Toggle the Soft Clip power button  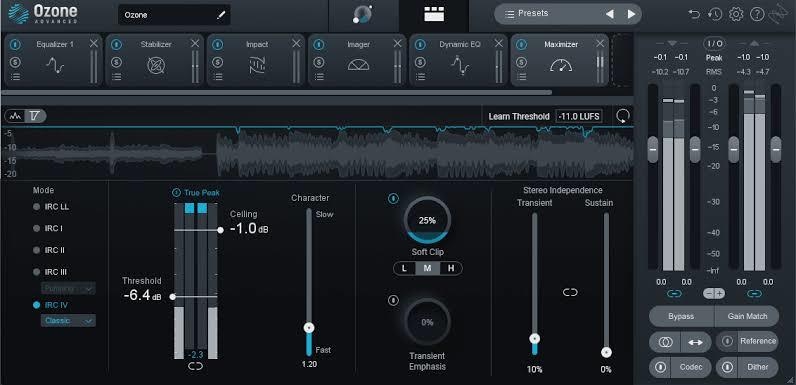393,199
